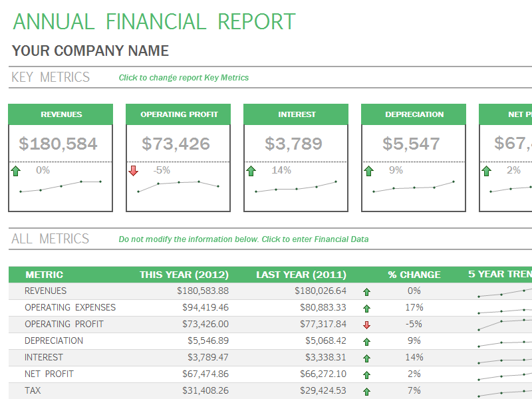Click the green arrow in Operating Expenses row
532x399 pixels.
coord(366,308)
